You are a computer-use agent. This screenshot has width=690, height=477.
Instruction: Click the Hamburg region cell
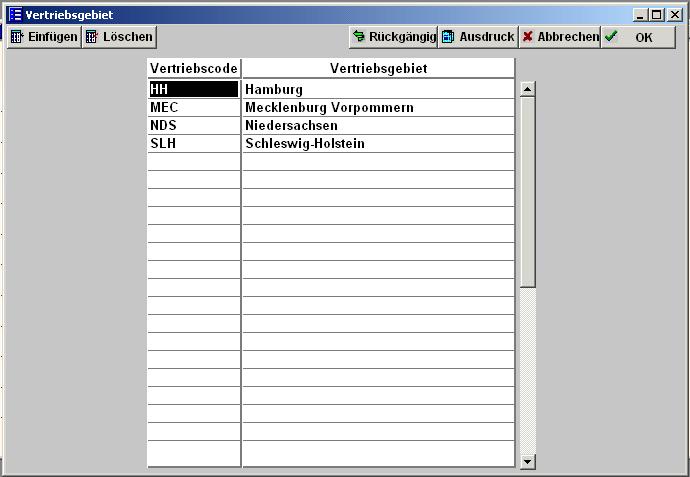378,90
